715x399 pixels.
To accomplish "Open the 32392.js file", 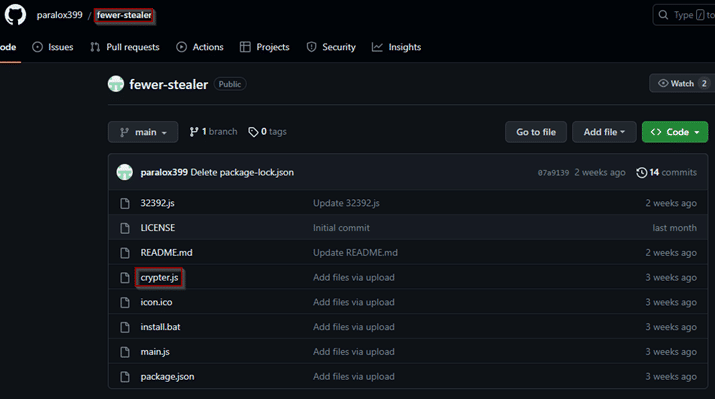I will (x=157, y=203).
